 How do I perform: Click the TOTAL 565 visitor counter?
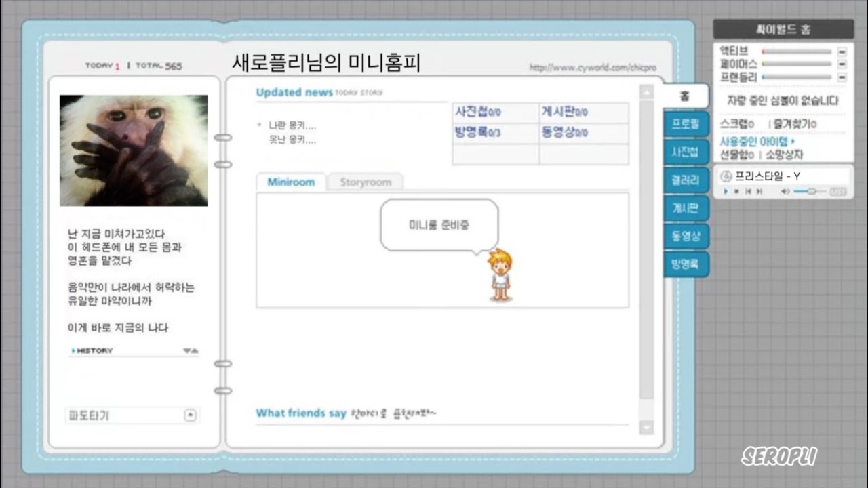(x=159, y=66)
